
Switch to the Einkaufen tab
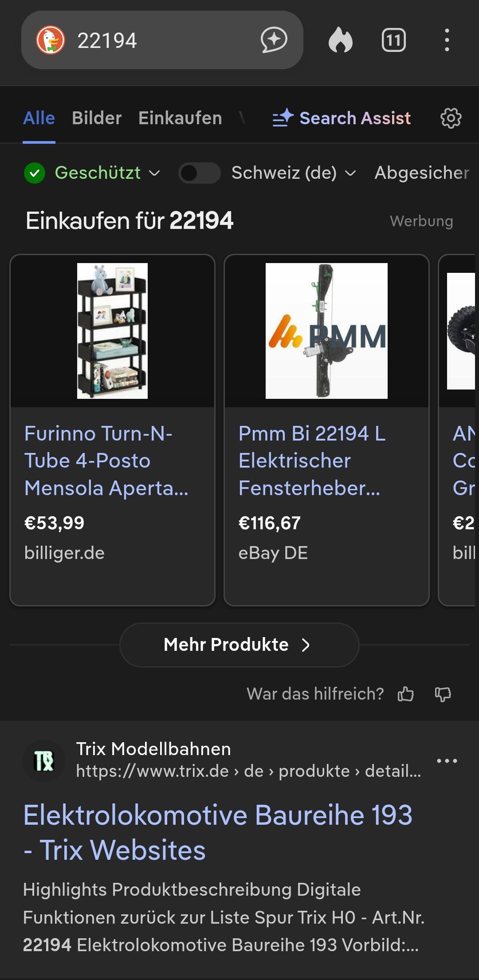[180, 118]
